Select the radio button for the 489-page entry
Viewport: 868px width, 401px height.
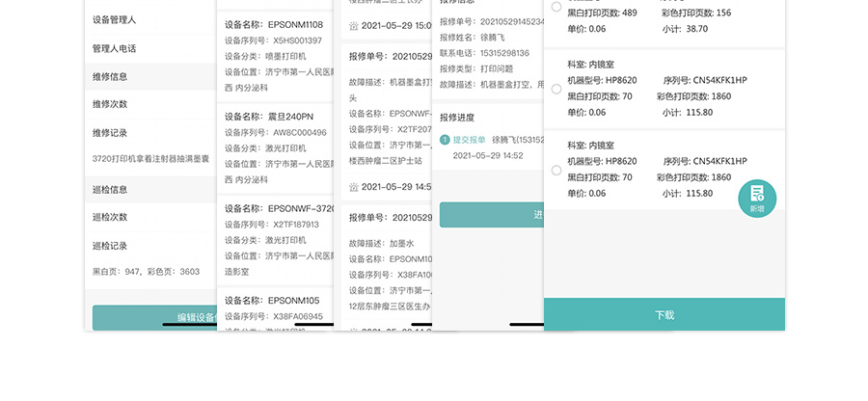point(556,8)
